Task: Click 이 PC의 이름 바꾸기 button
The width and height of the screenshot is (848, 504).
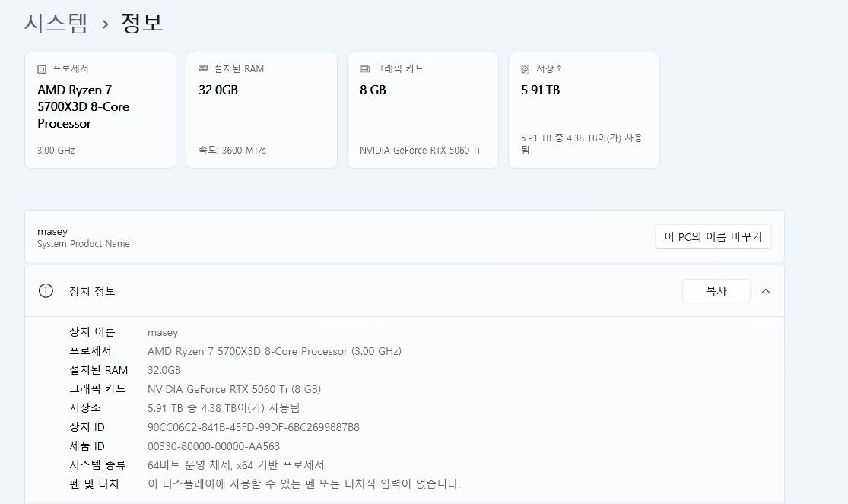Action: 713,236
